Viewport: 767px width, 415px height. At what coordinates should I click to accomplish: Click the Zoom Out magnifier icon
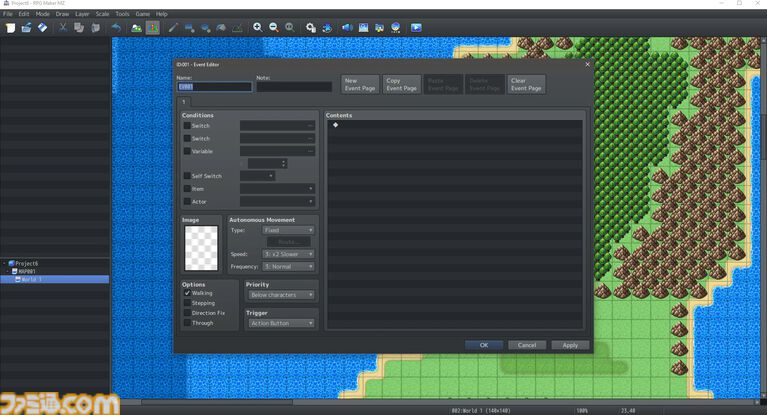[273, 28]
